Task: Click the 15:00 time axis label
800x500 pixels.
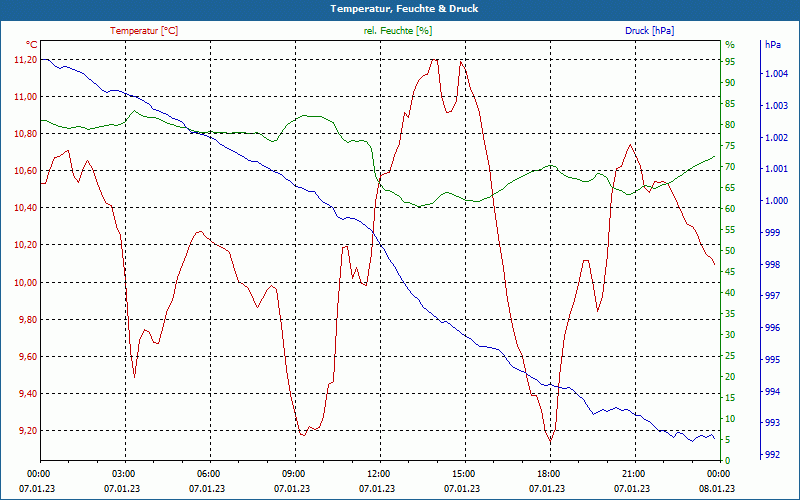Action: pyautogui.click(x=465, y=473)
